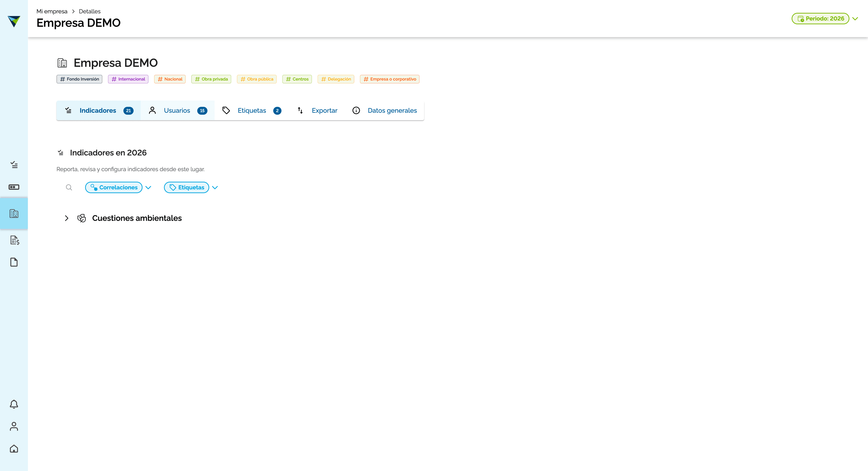Click the Cuestiones ambientales heading text

137,218
